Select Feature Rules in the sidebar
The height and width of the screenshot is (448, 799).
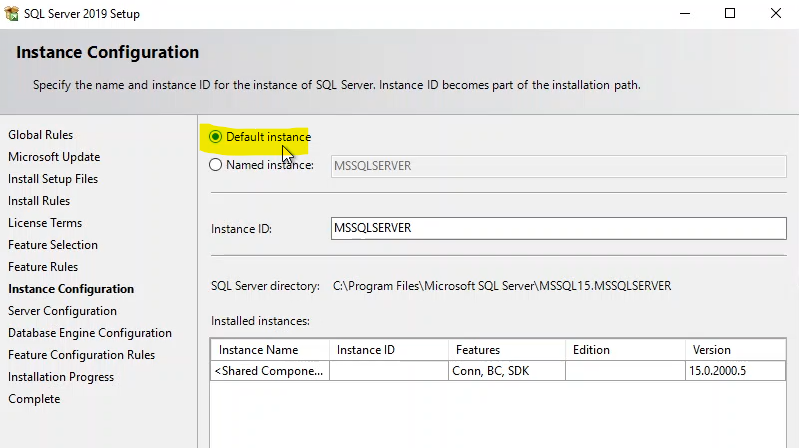[43, 267]
